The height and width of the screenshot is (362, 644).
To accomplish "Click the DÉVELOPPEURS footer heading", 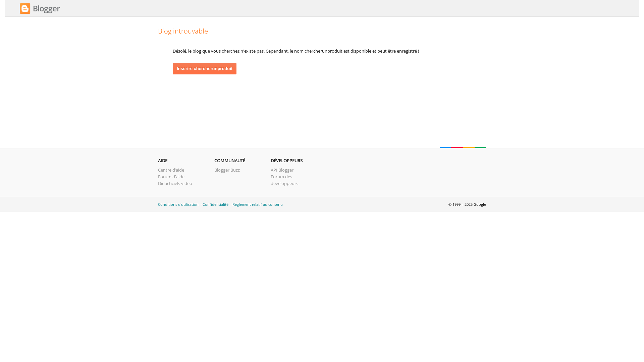I will click(x=286, y=161).
